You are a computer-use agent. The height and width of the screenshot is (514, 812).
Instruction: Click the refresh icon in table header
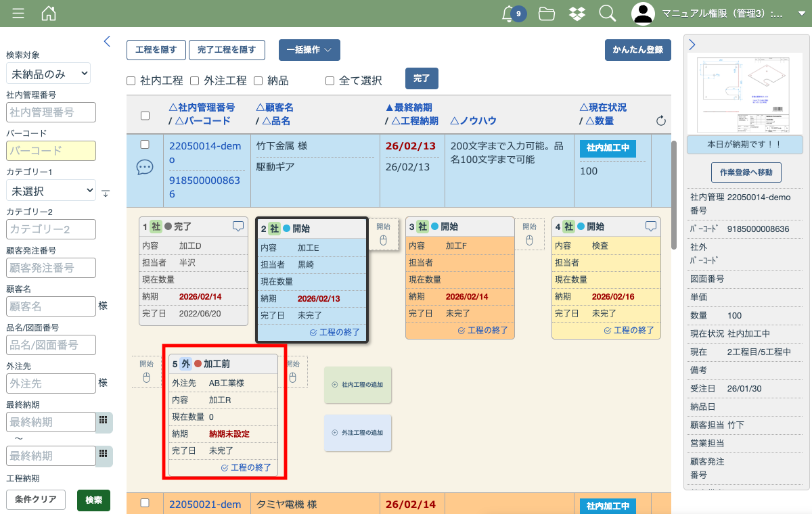[x=661, y=121]
